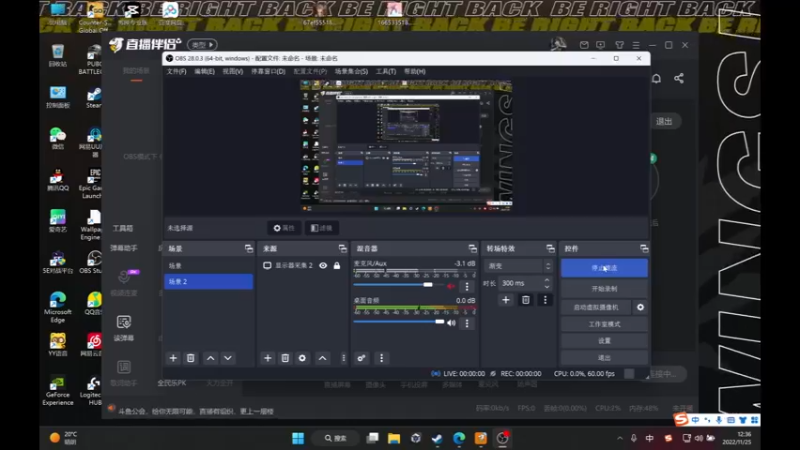Open audio mixer menu dots at panel bottom

[x=381, y=358]
